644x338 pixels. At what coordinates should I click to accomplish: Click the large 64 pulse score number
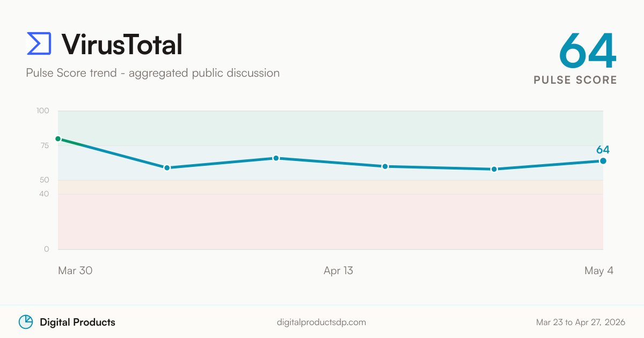(x=588, y=50)
